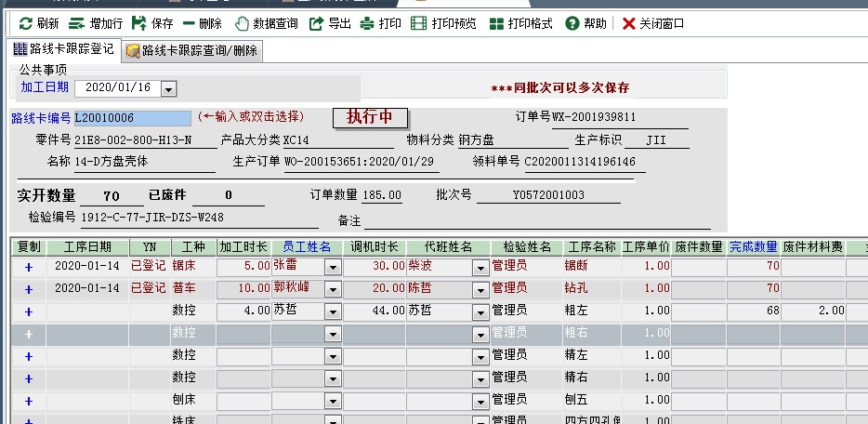Open 代班姓名 dropdown in 精左 row
This screenshot has height=424, width=868.
click(480, 357)
